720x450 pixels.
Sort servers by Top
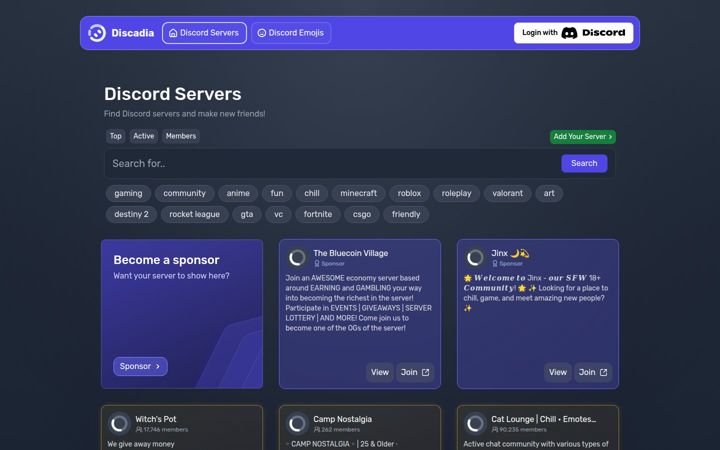[116, 136]
